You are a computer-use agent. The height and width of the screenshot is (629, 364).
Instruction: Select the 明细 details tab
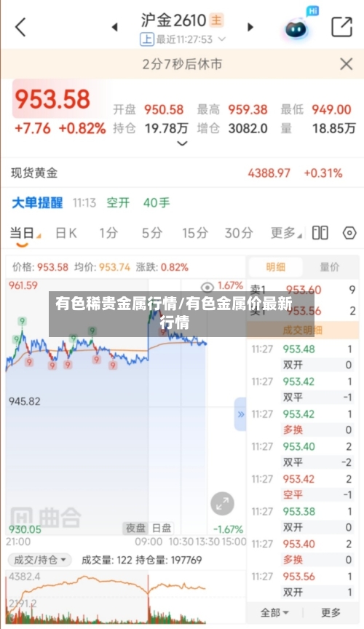(275, 267)
